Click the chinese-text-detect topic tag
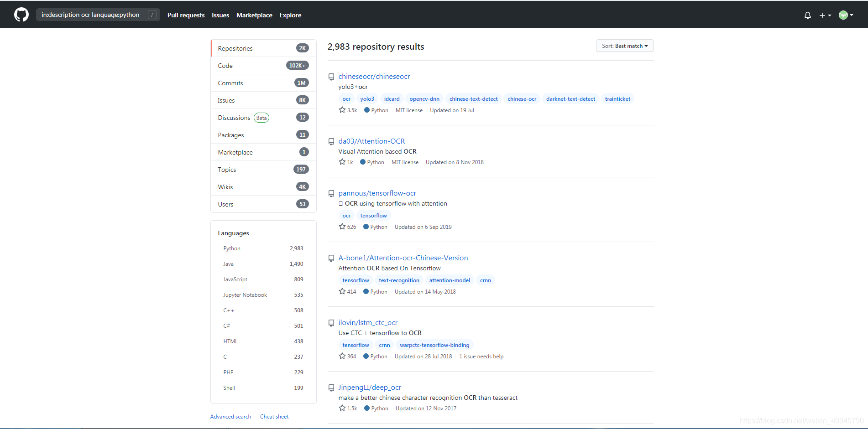This screenshot has width=868, height=429. [473, 99]
